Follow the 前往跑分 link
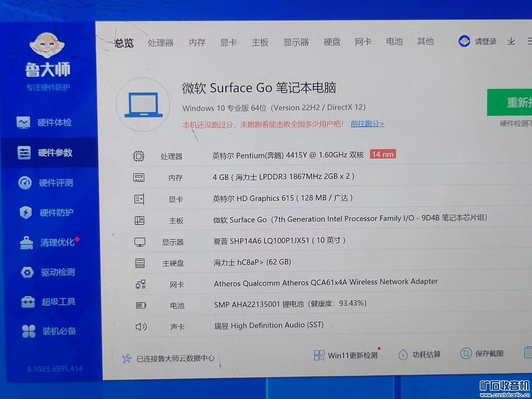The height and width of the screenshot is (399, 532). (367, 124)
